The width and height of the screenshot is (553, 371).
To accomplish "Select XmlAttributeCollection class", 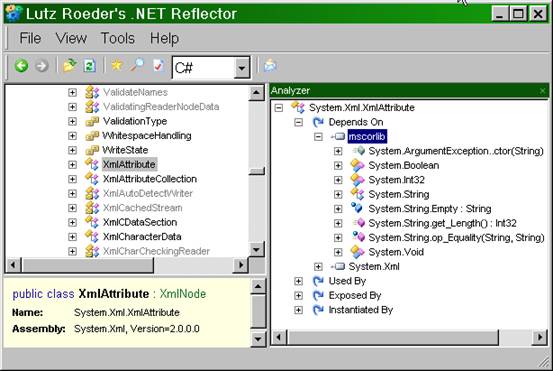I will [150, 179].
